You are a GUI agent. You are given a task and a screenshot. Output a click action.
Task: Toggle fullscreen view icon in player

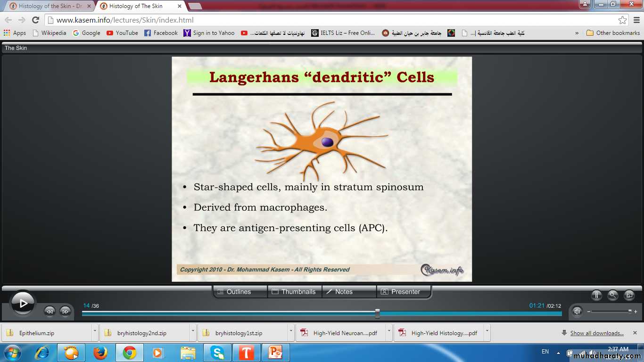click(629, 296)
